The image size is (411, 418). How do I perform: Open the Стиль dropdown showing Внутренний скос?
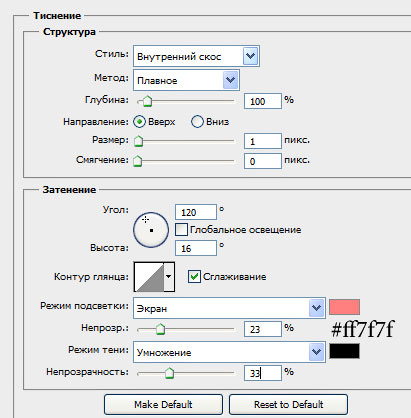(x=196, y=56)
